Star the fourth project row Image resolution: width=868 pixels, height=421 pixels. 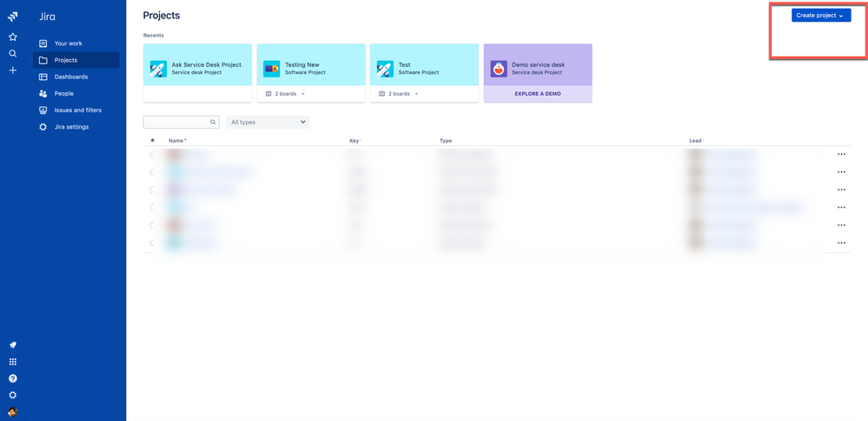pos(151,208)
